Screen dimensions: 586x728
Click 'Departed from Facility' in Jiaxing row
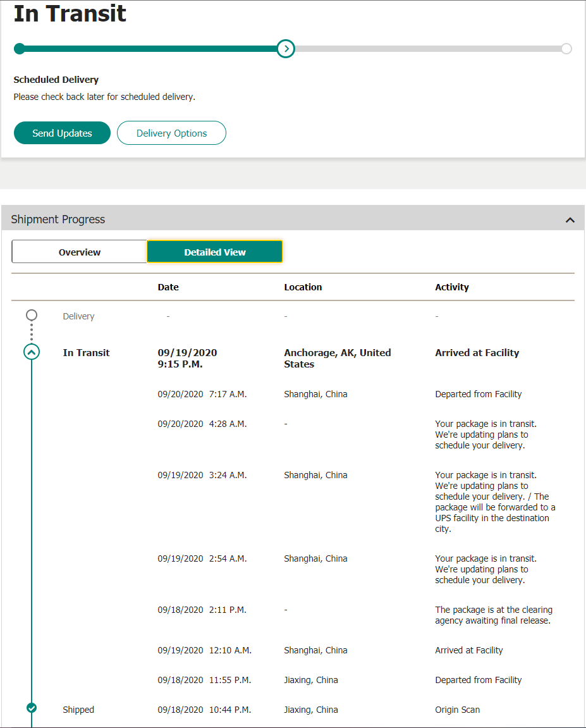click(479, 680)
